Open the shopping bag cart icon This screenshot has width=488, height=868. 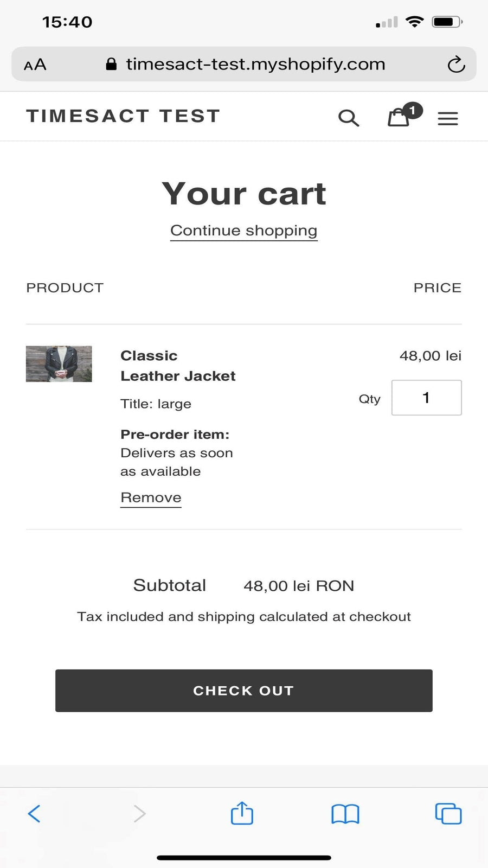coord(399,118)
